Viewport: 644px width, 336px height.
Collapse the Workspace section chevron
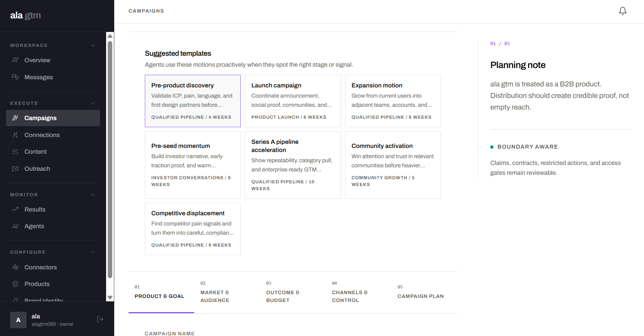point(93,46)
